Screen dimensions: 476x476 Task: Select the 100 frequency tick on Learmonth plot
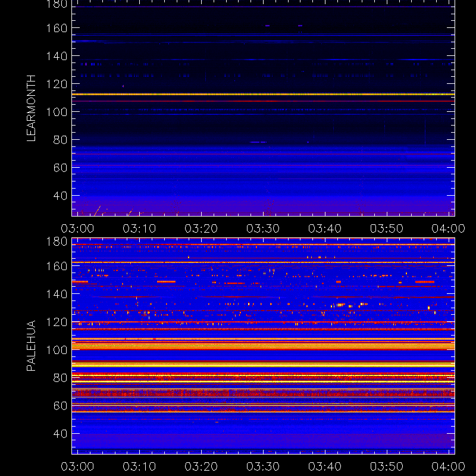pyautogui.click(x=57, y=112)
